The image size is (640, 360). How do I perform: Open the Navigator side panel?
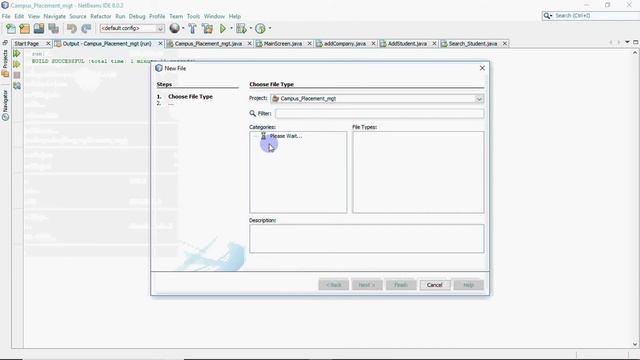click(5, 105)
